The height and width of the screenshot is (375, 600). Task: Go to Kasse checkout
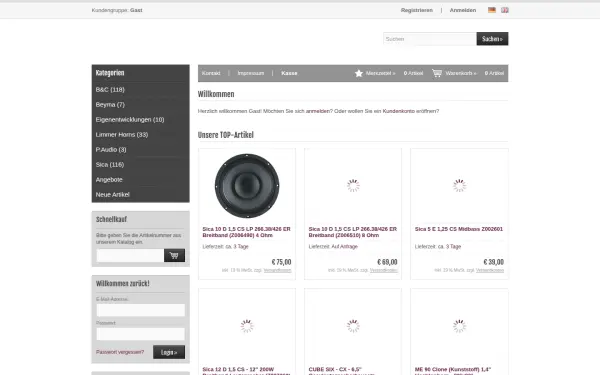pos(289,73)
